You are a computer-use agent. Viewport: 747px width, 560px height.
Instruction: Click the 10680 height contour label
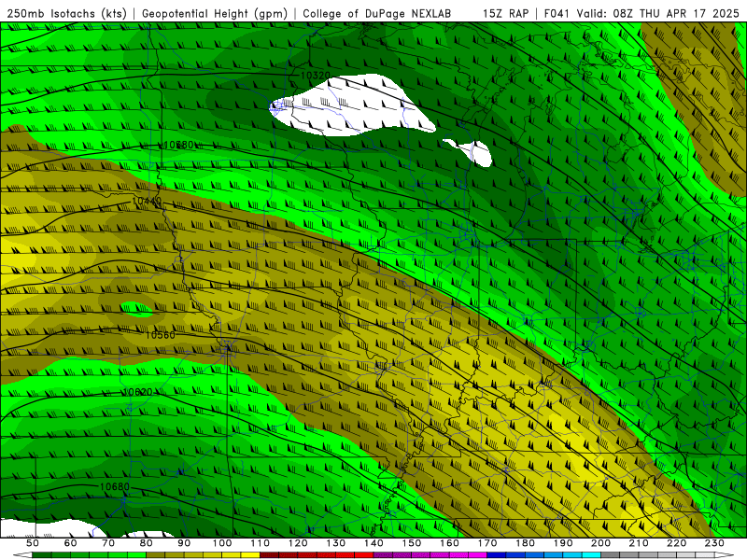coord(115,486)
